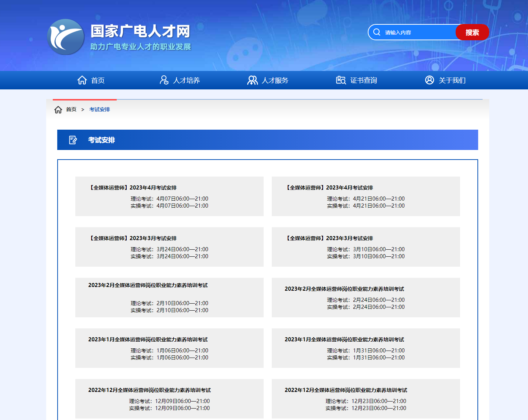528x420 pixels.
Task: Click the breadcrumb home icon
Action: tap(58, 109)
